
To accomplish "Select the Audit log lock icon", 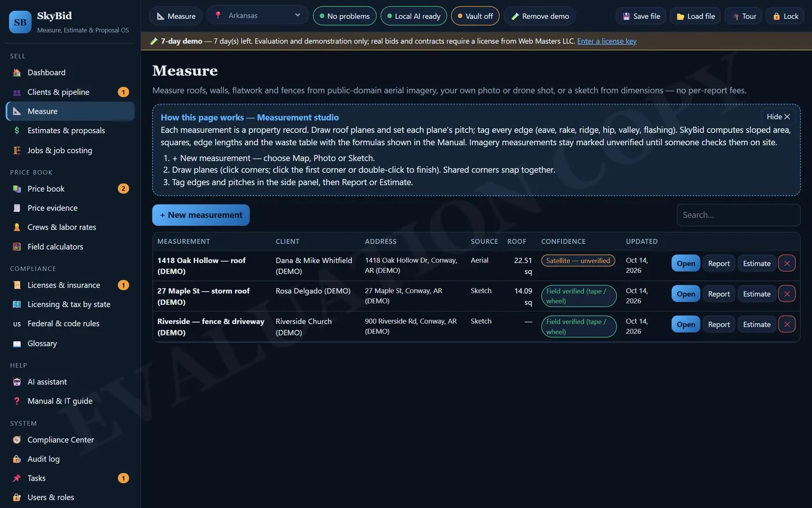I will coord(17,459).
